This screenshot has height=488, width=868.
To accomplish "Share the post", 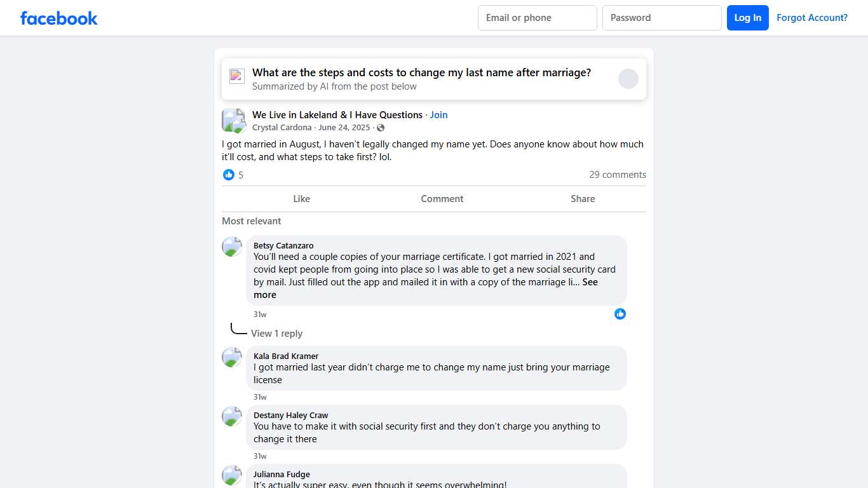I will (583, 199).
